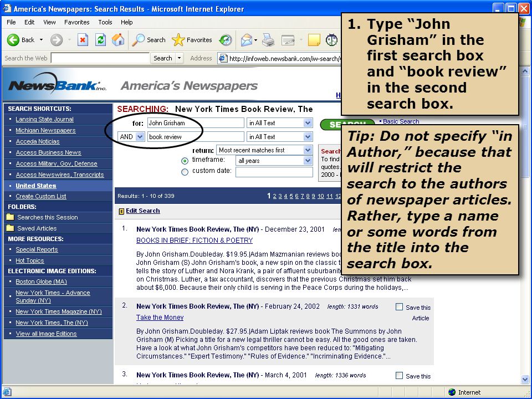Open 'Most recent matches first' dropdown
This screenshot has height=399, width=532.
pos(308,150)
